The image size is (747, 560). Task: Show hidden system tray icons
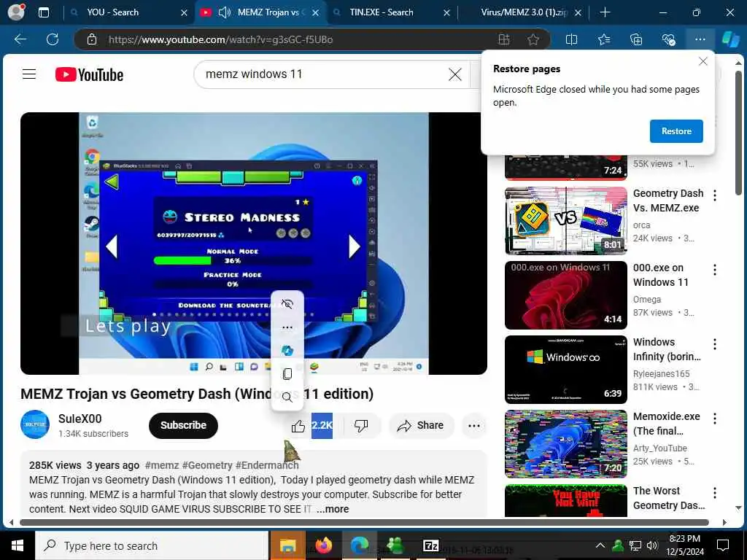600,545
